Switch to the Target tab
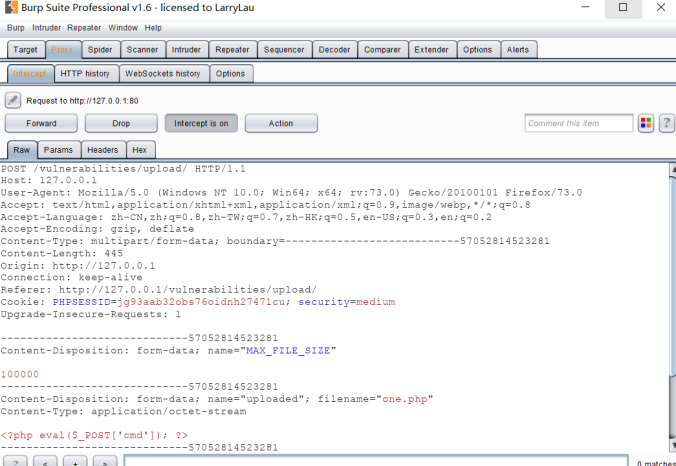Viewport: 676px width, 466px height. click(25, 50)
